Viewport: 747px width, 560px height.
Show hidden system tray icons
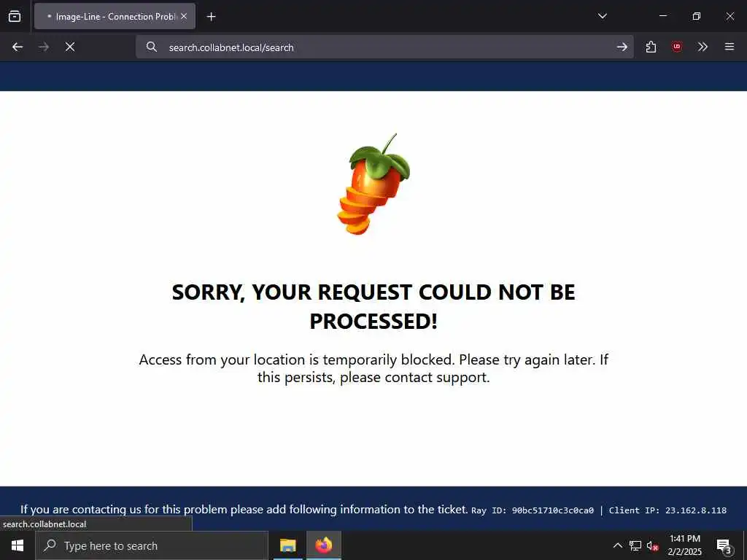617,545
